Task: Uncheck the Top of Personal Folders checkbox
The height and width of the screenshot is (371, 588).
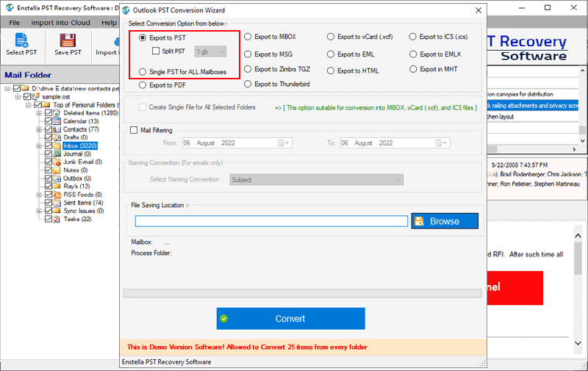Action: click(x=38, y=105)
